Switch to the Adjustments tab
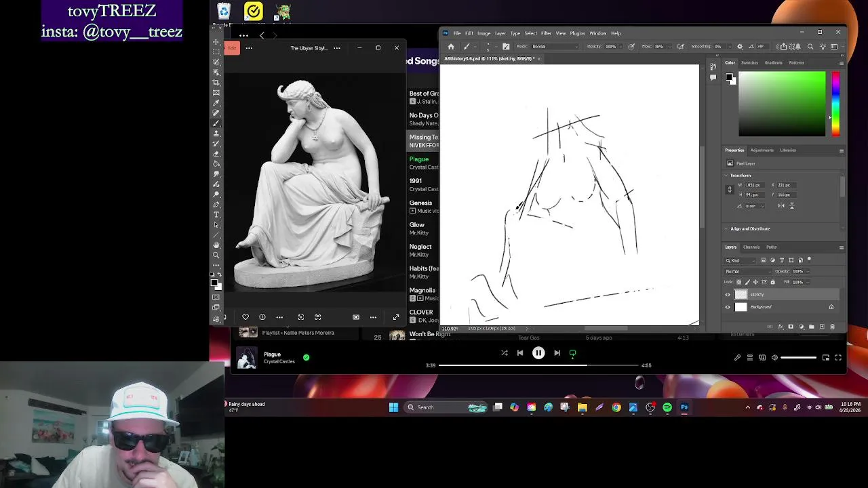 tap(762, 150)
